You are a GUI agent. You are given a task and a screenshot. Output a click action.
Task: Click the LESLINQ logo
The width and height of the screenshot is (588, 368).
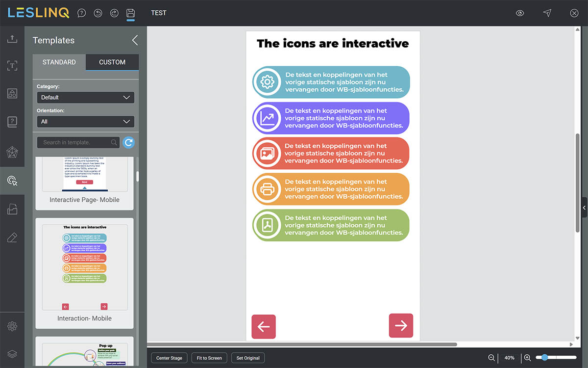38,13
